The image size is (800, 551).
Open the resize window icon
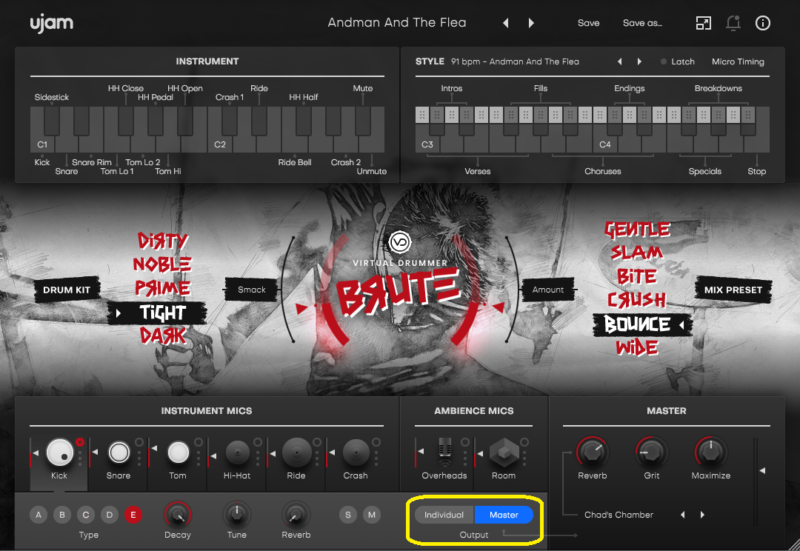(703, 23)
